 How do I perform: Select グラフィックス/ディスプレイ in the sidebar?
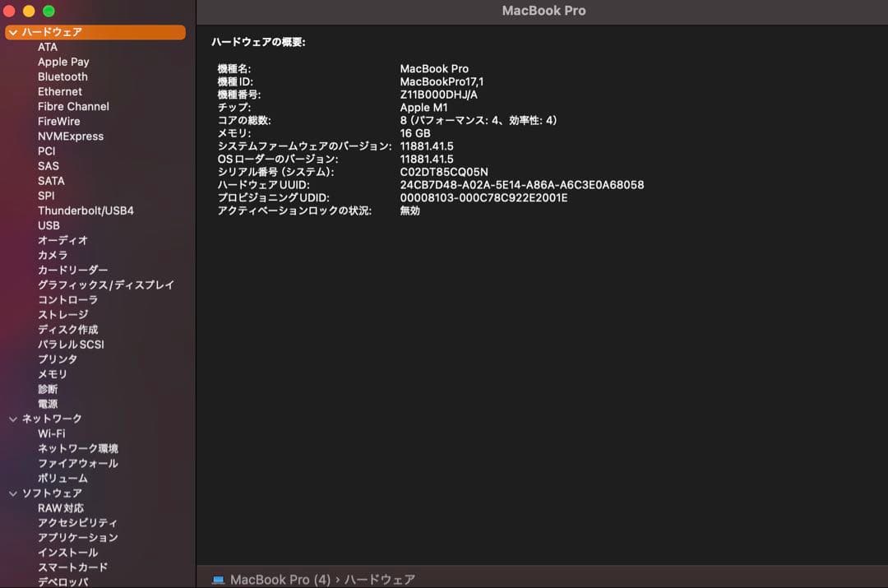104,285
